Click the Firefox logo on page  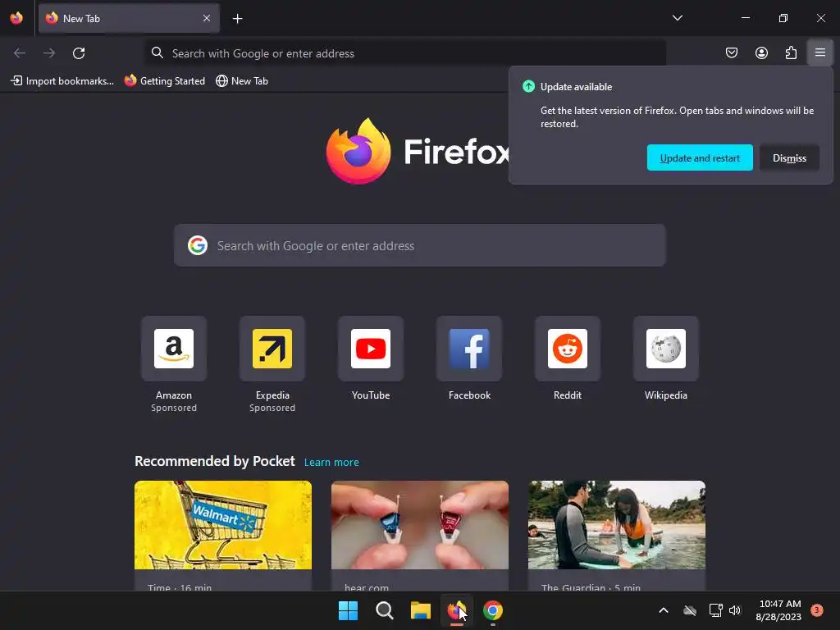click(x=358, y=151)
